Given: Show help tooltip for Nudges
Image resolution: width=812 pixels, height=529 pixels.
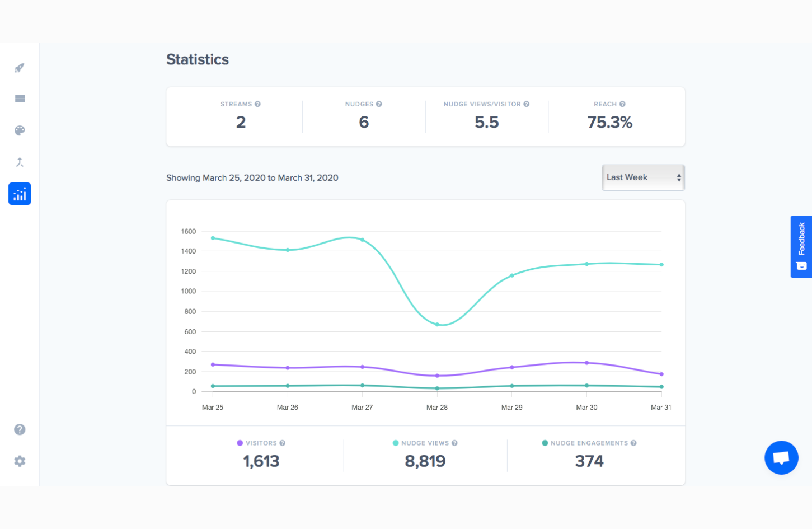Looking at the screenshot, I should pos(379,104).
